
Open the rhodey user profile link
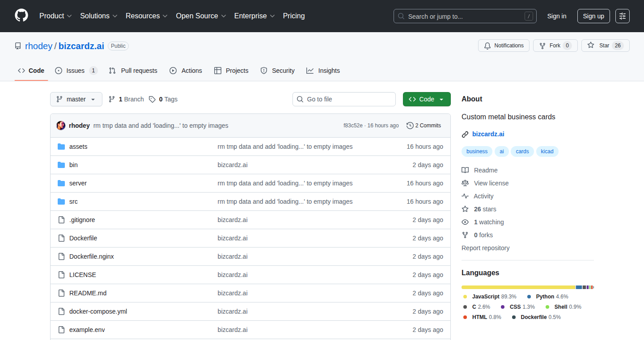pyautogui.click(x=38, y=46)
